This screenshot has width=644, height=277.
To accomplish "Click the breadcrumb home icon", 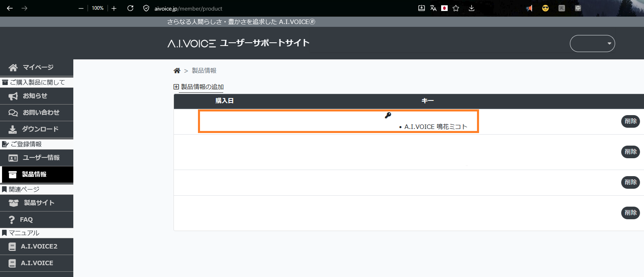I will click(177, 71).
